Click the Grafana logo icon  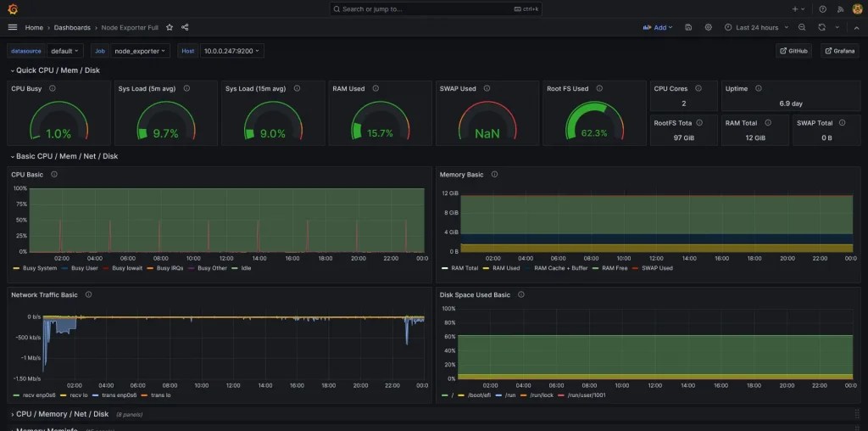coord(13,8)
